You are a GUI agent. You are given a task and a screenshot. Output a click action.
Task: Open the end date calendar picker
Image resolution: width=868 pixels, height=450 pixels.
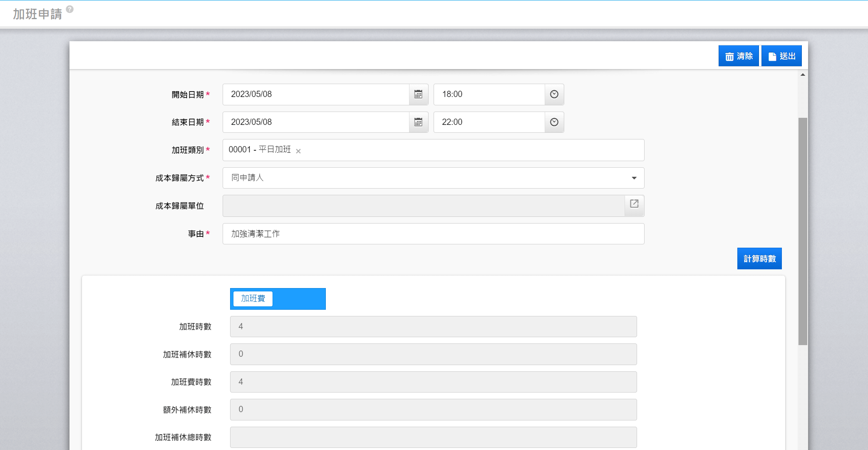click(x=418, y=122)
